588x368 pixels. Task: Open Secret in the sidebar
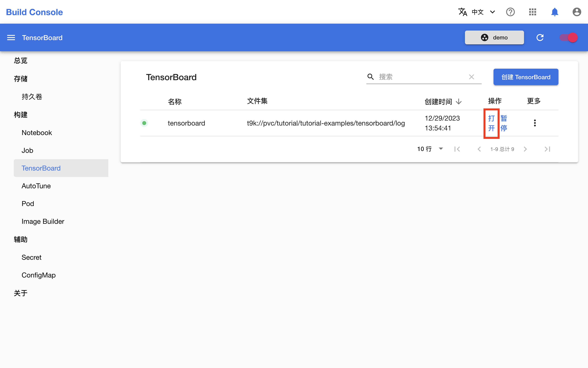coord(32,257)
